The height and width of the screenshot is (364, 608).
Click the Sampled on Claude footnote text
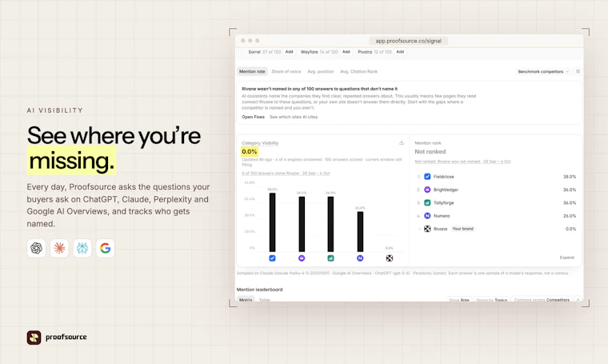pos(402,274)
